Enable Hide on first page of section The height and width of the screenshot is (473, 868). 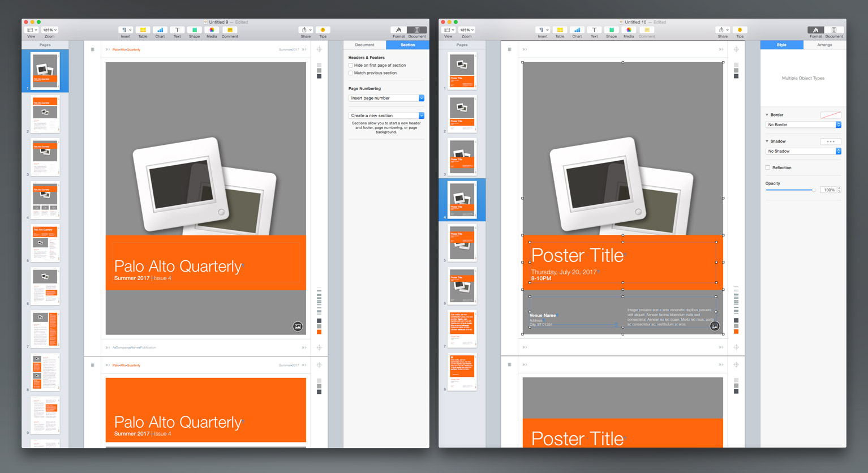pyautogui.click(x=351, y=66)
